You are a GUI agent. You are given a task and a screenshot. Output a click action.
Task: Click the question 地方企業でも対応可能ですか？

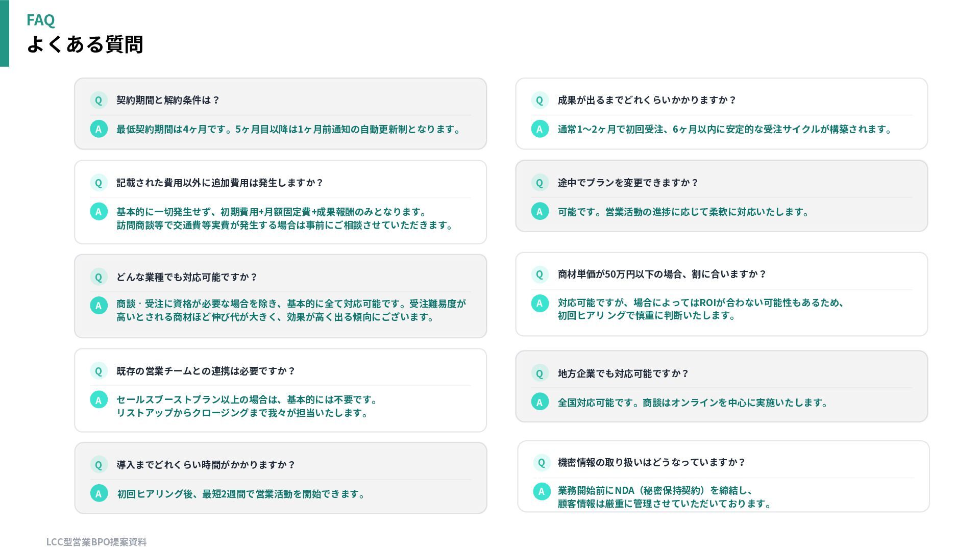623,373
